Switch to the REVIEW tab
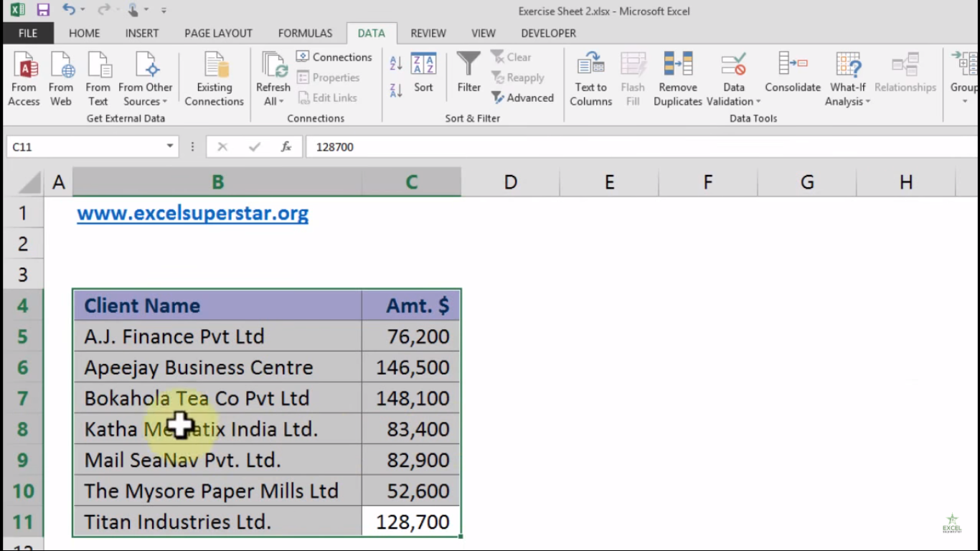Screen dimensions: 980x551 428,33
